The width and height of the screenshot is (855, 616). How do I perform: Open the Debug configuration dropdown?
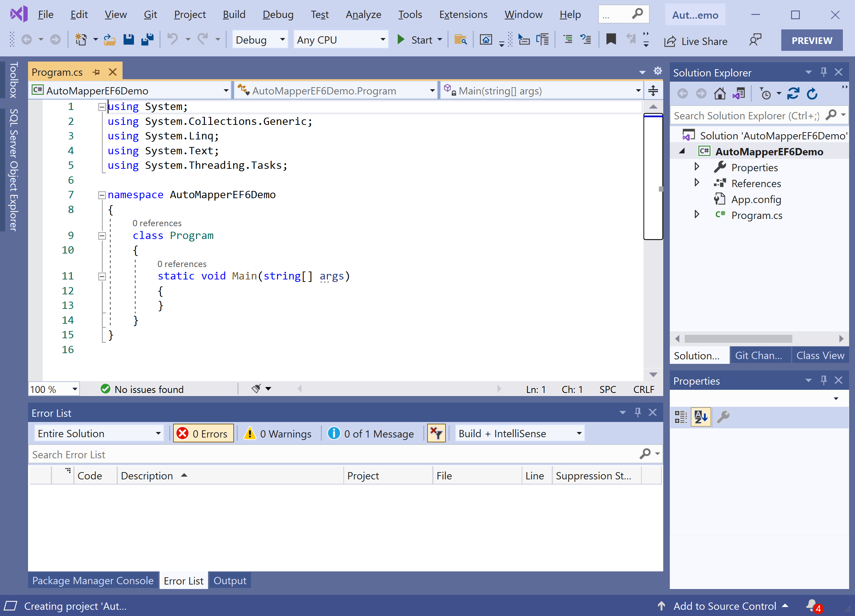260,39
